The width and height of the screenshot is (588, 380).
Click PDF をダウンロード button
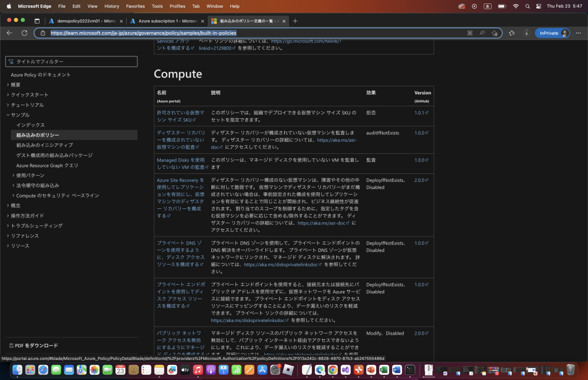(33, 346)
